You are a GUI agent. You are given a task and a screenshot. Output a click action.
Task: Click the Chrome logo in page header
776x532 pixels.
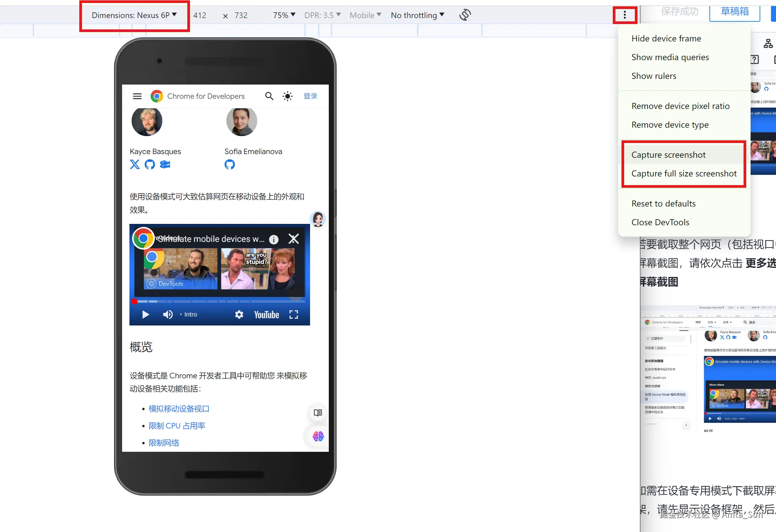tap(157, 96)
